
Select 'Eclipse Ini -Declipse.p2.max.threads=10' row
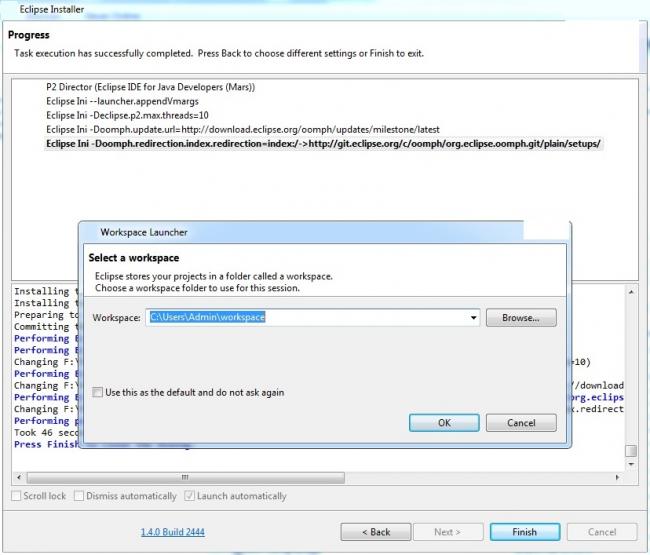[x=127, y=115]
